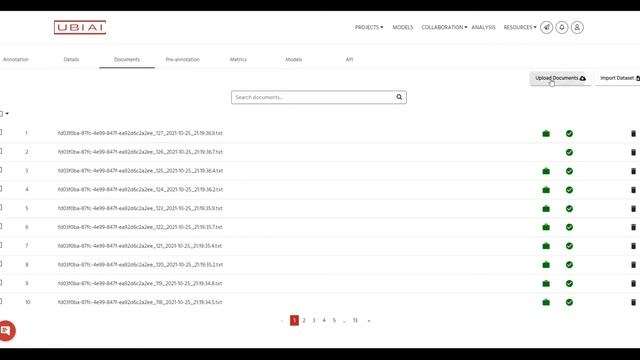The width and height of the screenshot is (640, 360).
Task: Click the green check icon in row 1
Action: click(x=569, y=133)
